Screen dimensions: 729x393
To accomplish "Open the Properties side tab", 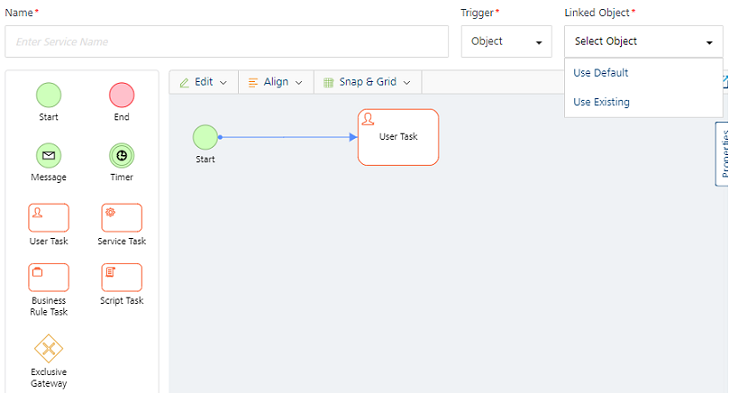I will click(x=722, y=154).
